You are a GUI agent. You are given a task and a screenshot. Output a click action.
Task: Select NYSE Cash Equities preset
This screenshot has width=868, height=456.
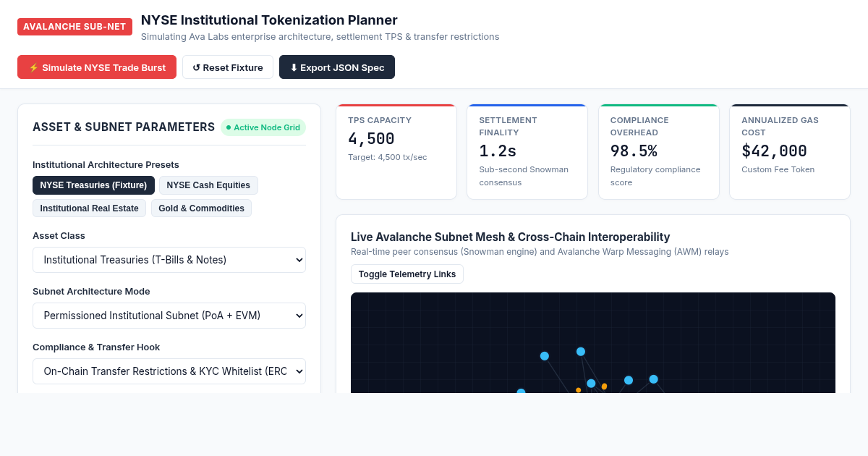(208, 185)
